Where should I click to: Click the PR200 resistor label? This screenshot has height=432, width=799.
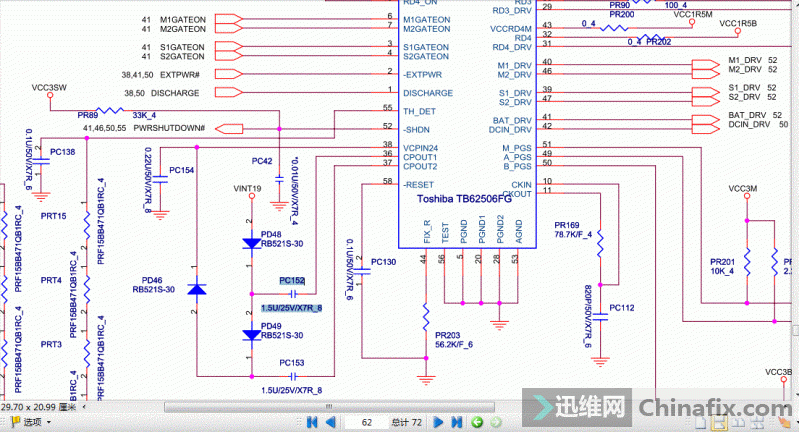coord(622,14)
